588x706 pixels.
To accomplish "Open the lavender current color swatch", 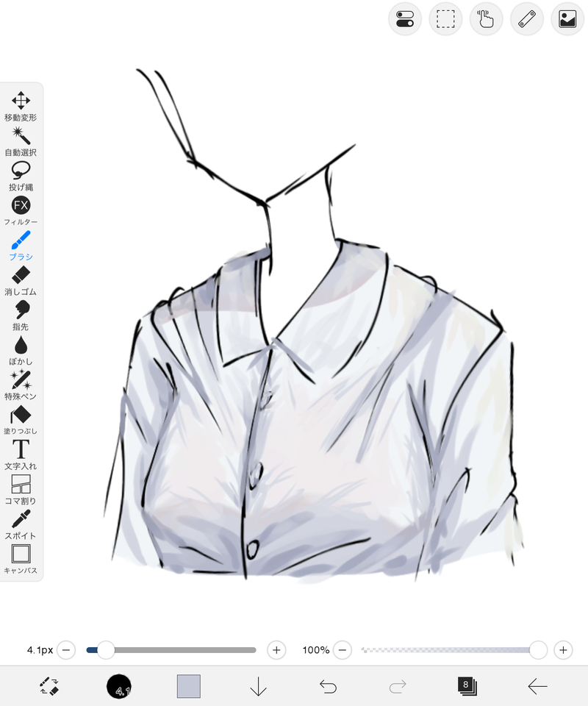I will click(188, 686).
